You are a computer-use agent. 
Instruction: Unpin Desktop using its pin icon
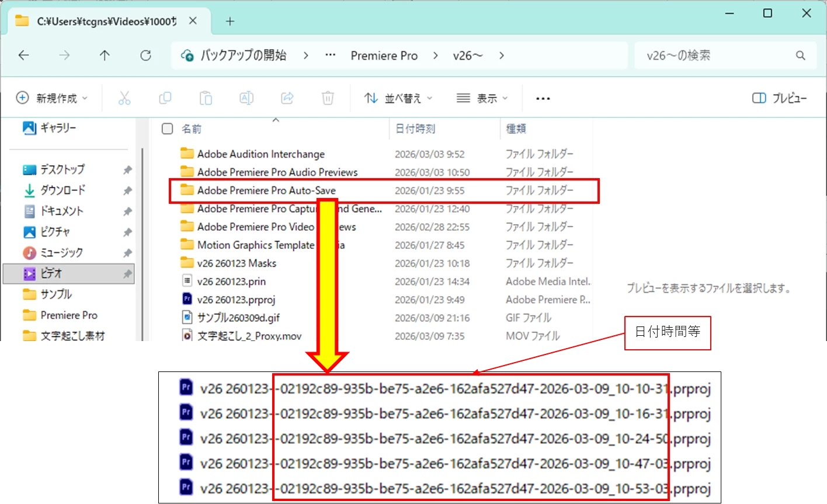pos(127,170)
